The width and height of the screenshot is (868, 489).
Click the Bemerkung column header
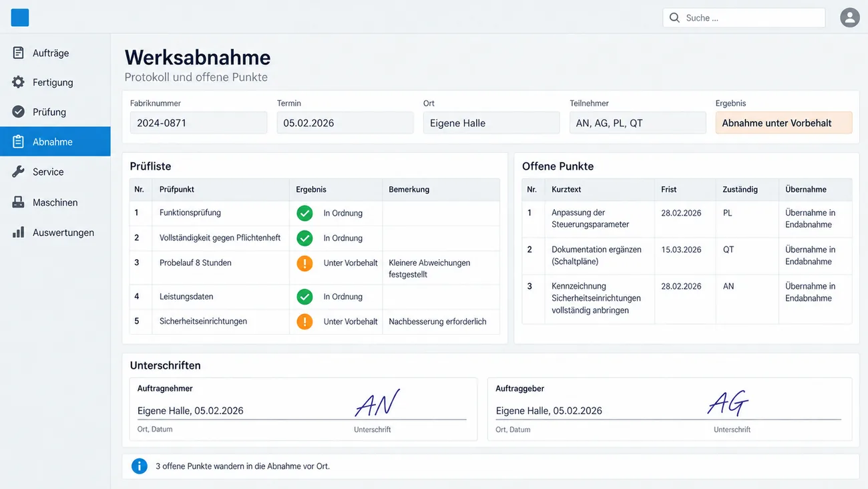[x=409, y=190]
